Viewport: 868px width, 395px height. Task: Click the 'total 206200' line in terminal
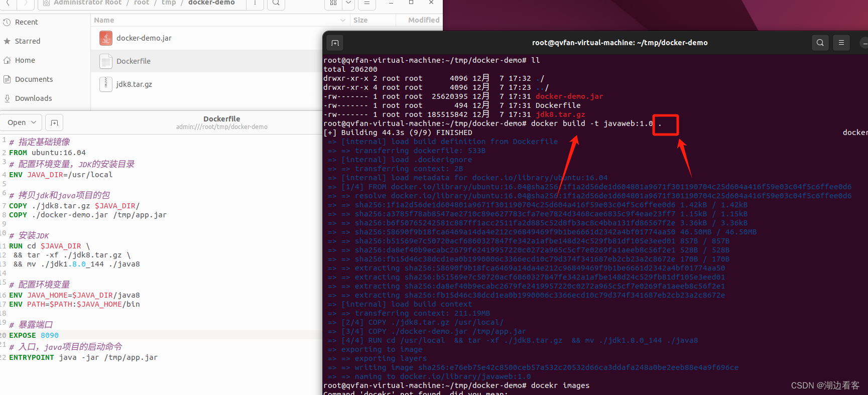350,69
